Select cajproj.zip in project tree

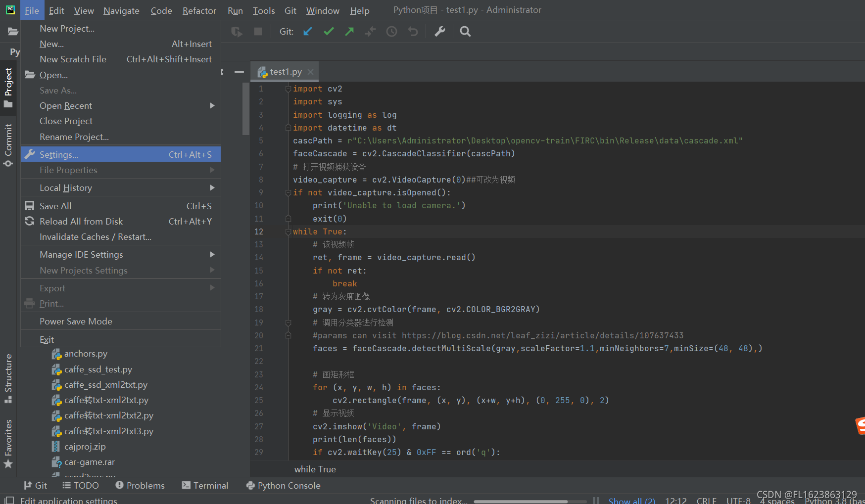(x=85, y=447)
